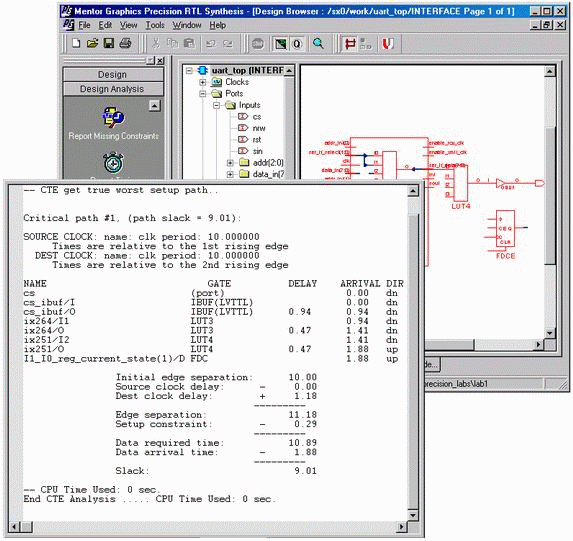Screen dimensions: 573x541
Task: Click the stopwatch timing report icon
Action: (113, 163)
